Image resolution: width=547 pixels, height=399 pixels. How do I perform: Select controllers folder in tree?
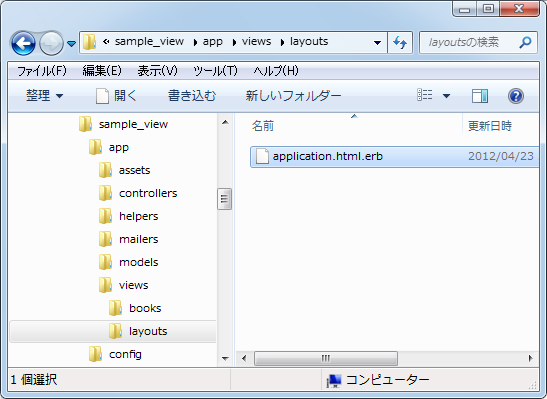[x=148, y=194]
